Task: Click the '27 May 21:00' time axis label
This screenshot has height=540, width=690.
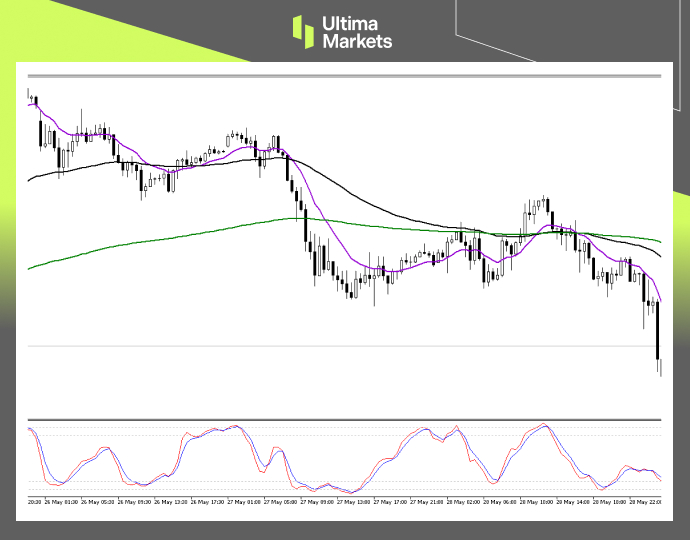Action: [426, 502]
